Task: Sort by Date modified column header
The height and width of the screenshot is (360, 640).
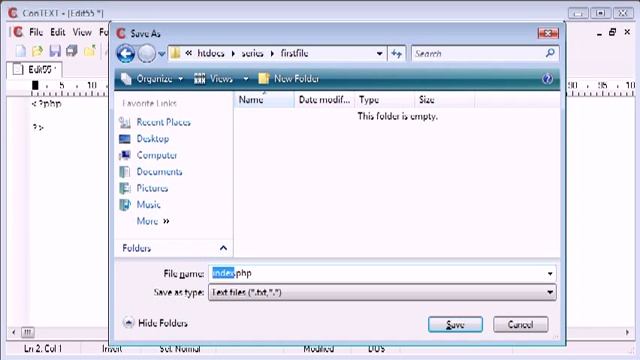Action: [324, 100]
